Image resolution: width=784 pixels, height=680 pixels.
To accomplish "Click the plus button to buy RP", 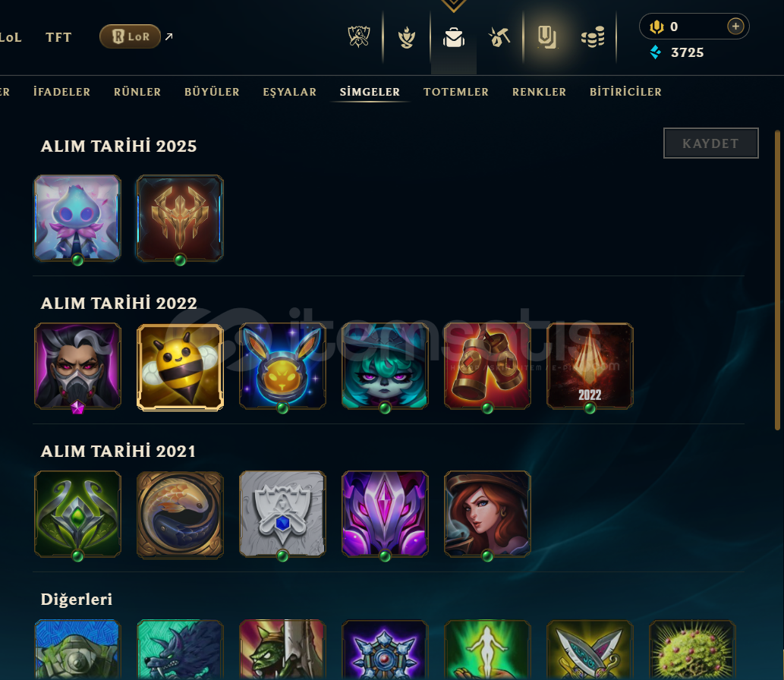I will [x=735, y=27].
